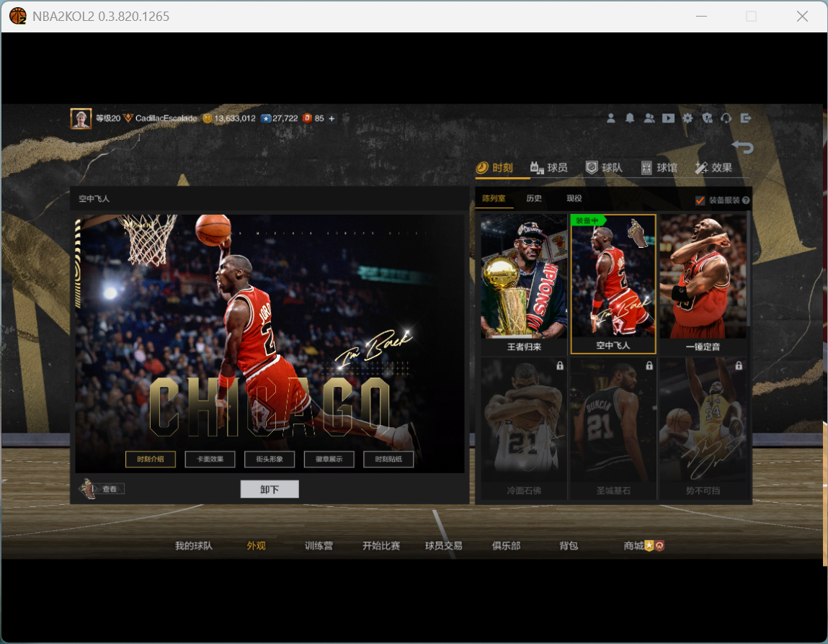Screen dimensions: 828x644
Task: Open customer support headset icon
Action: 726,118
